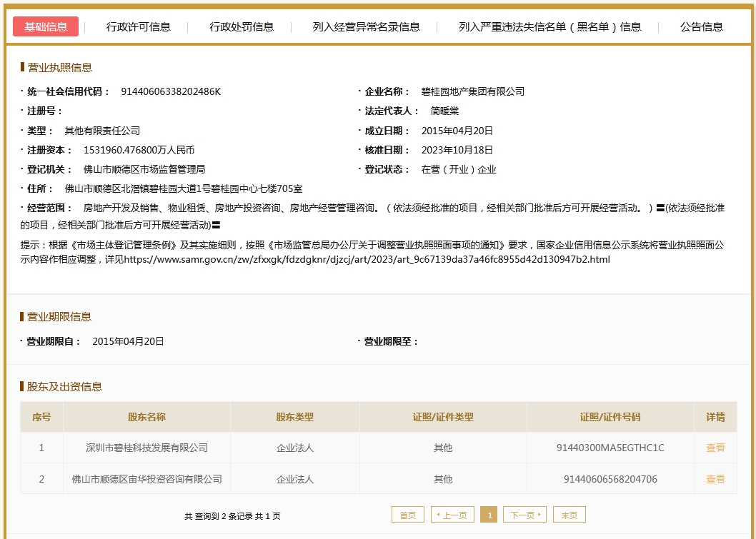Click shareholder name 深圳市碧桂科技发展有限公司
The width and height of the screenshot is (756, 539).
coord(146,448)
